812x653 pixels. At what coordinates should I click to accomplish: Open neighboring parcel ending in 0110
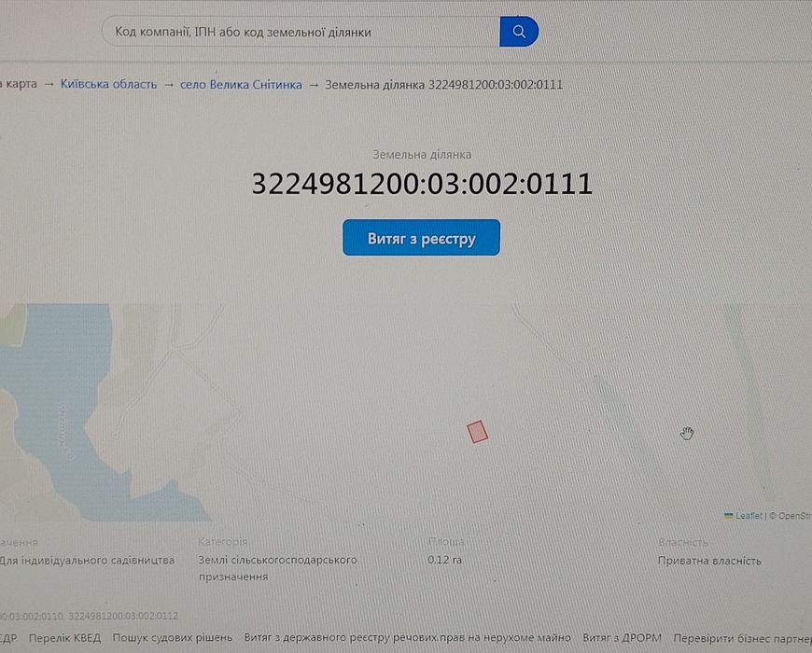coord(32,616)
